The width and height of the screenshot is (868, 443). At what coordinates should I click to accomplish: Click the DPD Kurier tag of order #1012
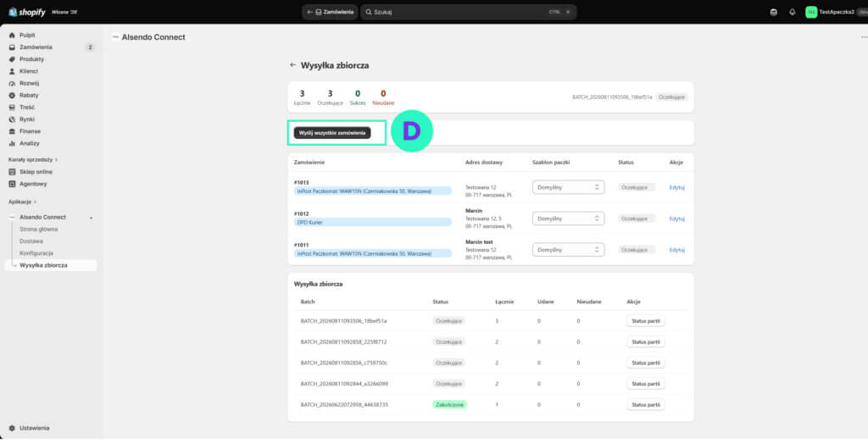pyautogui.click(x=373, y=222)
